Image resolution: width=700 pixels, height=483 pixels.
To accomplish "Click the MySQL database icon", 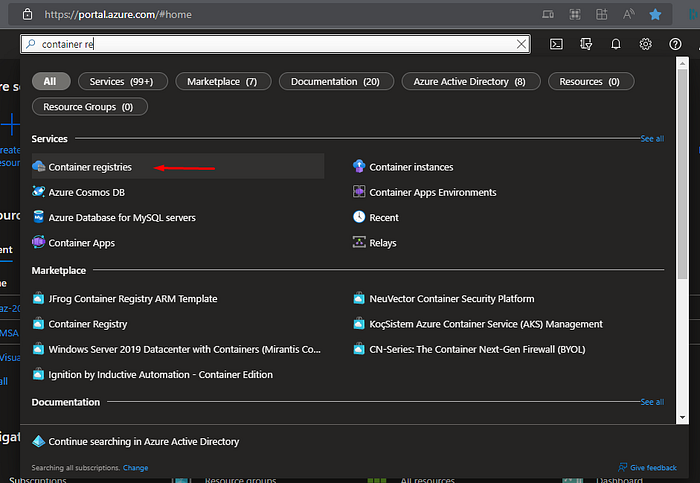I will coord(39,217).
